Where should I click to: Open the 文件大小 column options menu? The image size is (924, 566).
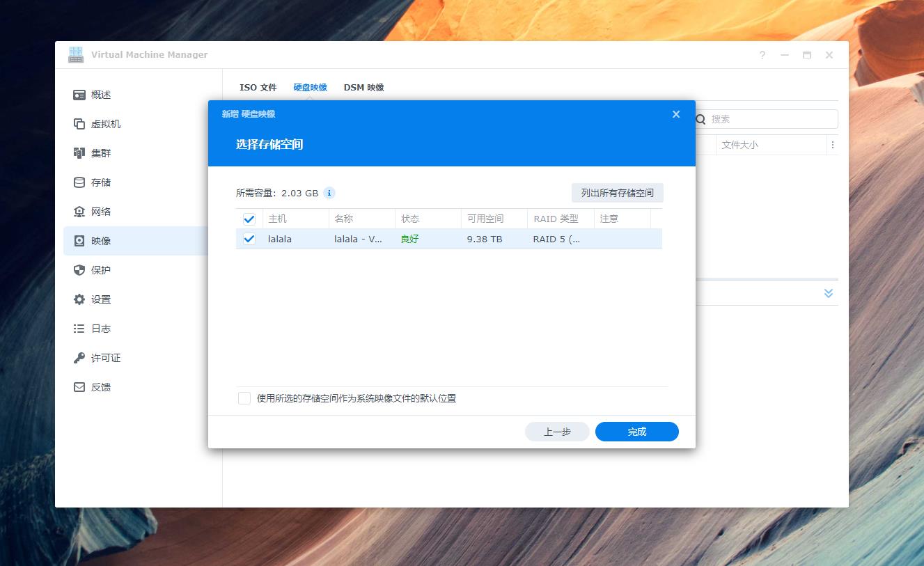pos(833,144)
